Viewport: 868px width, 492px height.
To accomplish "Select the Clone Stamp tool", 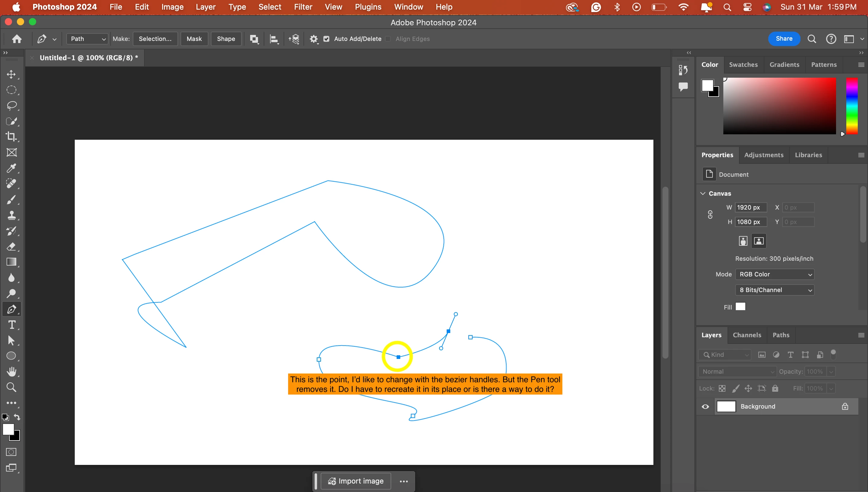I will [11, 215].
